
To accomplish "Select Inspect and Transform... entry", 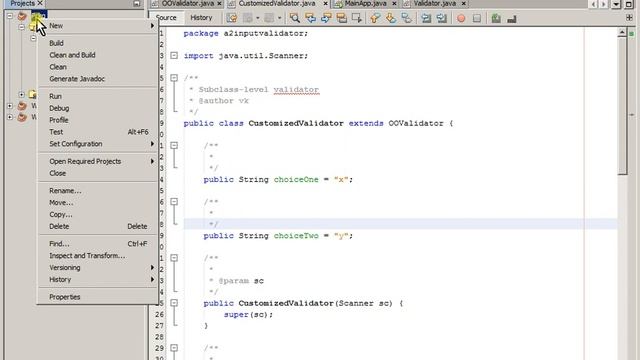I will coord(98,256).
